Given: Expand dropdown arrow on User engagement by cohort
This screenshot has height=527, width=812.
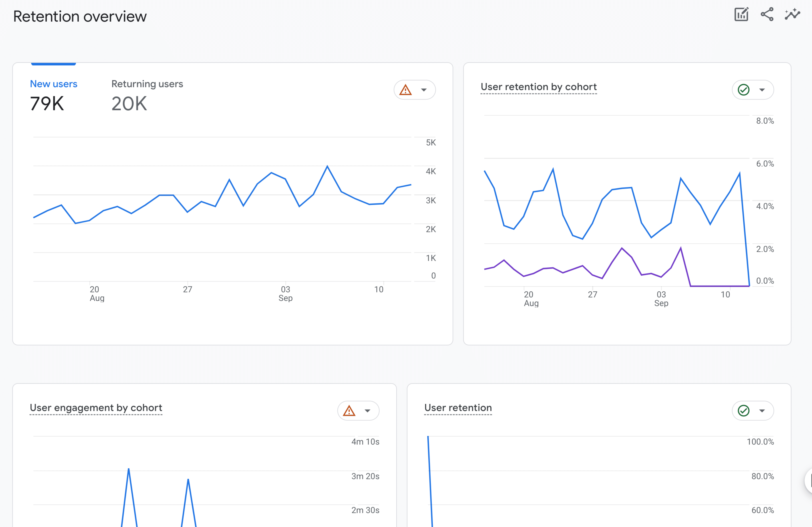Looking at the screenshot, I should [367, 411].
